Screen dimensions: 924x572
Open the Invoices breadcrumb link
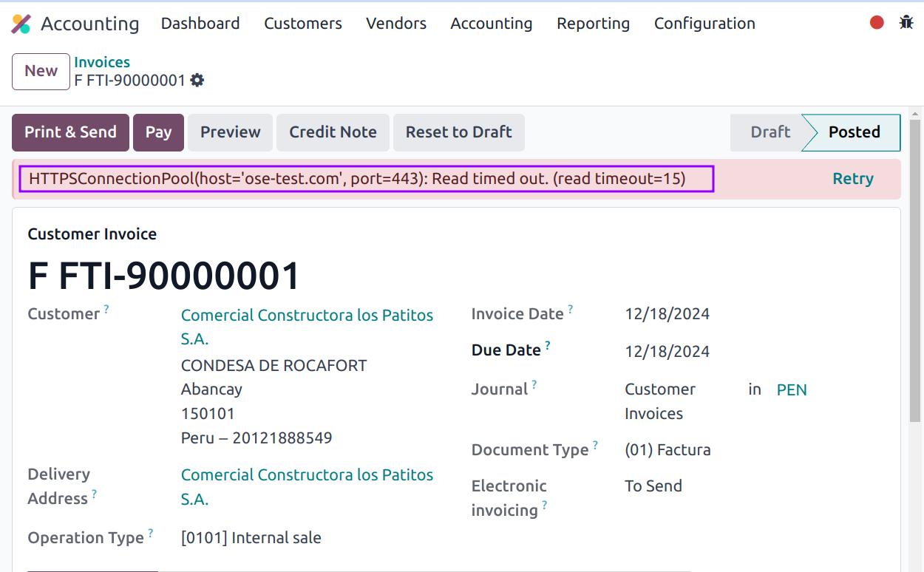[x=102, y=62]
